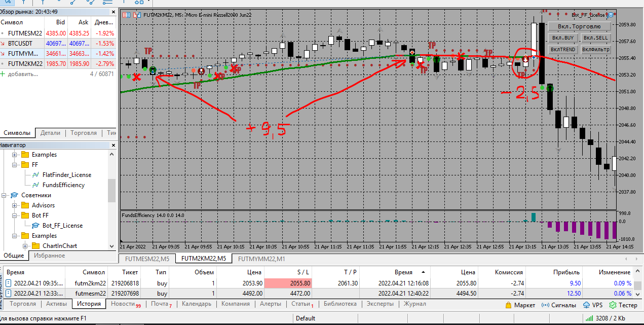Open the Календарь tab

(197, 304)
